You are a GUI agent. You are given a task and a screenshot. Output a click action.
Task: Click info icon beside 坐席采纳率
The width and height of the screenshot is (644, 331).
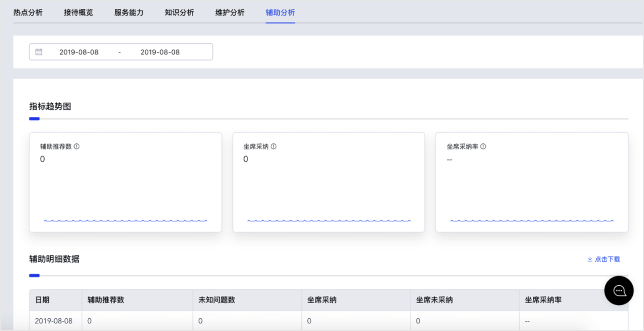(x=483, y=146)
